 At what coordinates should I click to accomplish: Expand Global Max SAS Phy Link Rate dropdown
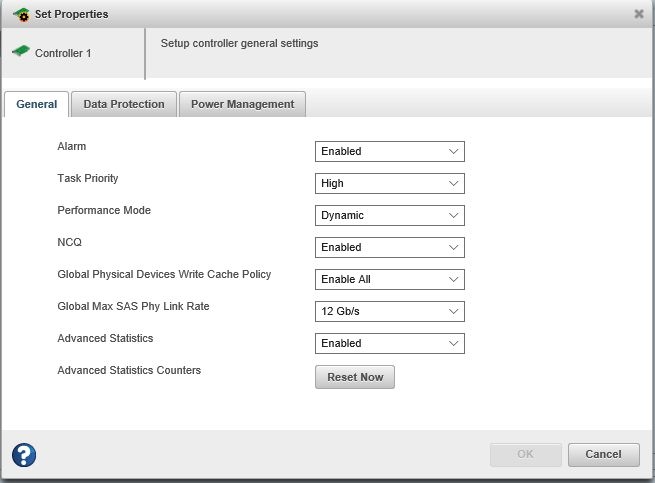389,312
